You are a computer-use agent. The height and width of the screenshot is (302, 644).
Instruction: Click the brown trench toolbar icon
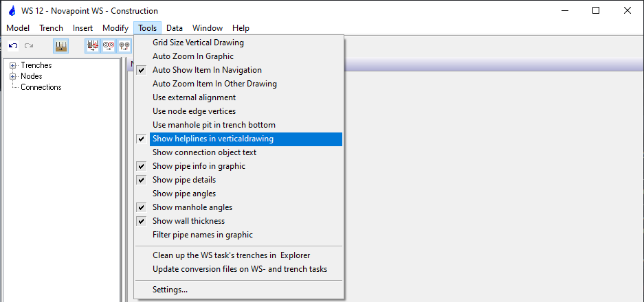pyautogui.click(x=61, y=46)
